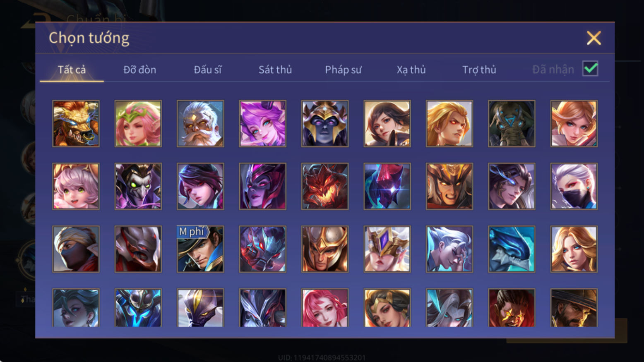Pick the cowboy hat bearded hero
This screenshot has height=362, width=644.
tap(574, 308)
